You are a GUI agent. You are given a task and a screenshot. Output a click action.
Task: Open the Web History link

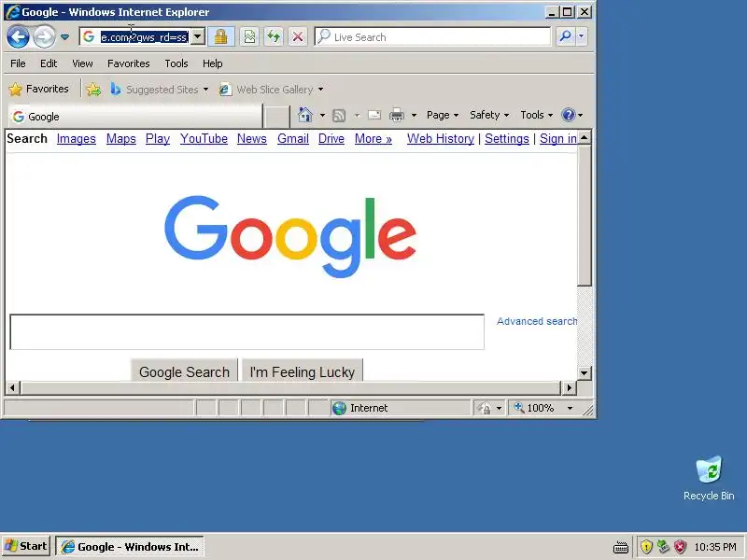[x=441, y=138]
